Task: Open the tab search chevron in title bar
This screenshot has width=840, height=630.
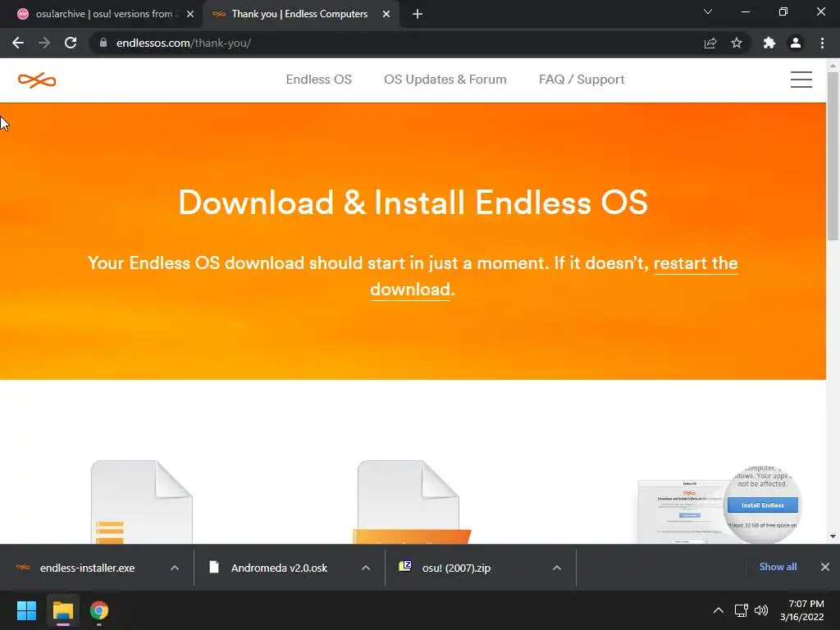Action: point(708,11)
